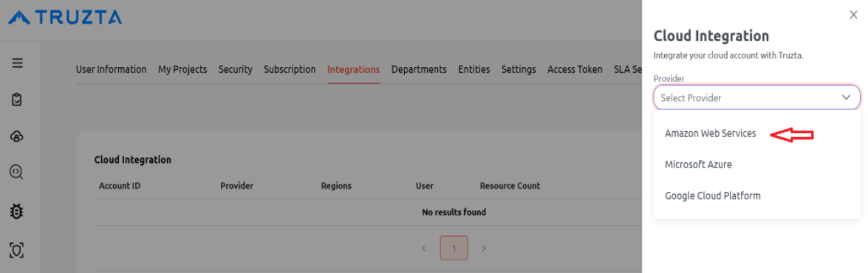Open the scan shield sidebar icon
Image resolution: width=868 pixels, height=273 pixels.
(17, 250)
